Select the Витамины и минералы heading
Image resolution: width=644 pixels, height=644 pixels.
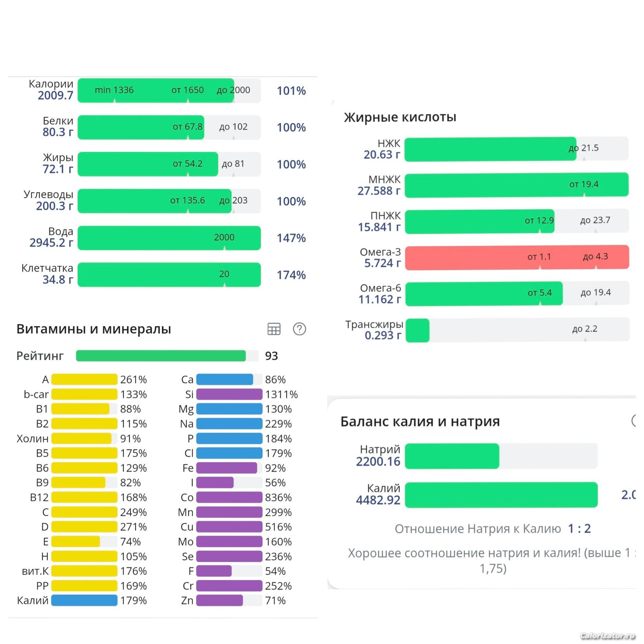tap(94, 329)
